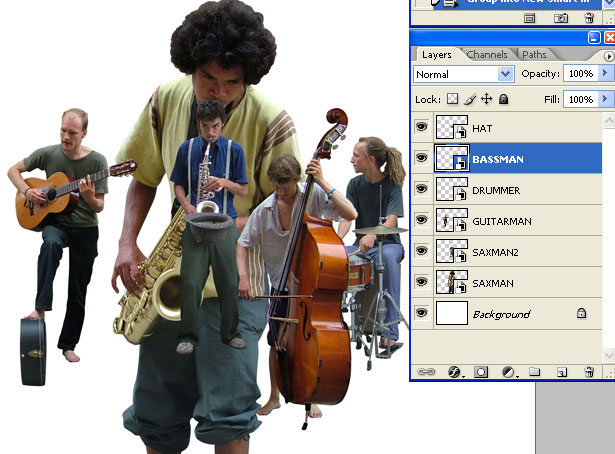615x454 pixels.
Task: Click the link layers icon
Action: 426,371
